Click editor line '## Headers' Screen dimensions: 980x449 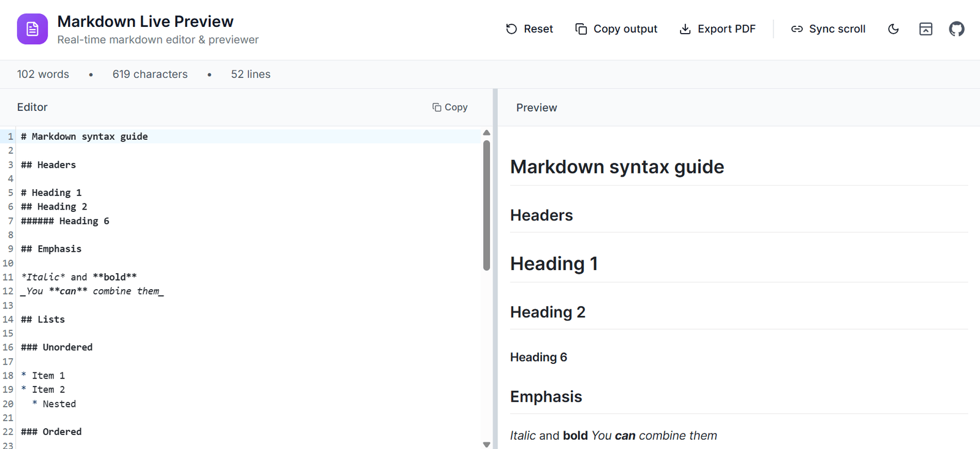[48, 165]
